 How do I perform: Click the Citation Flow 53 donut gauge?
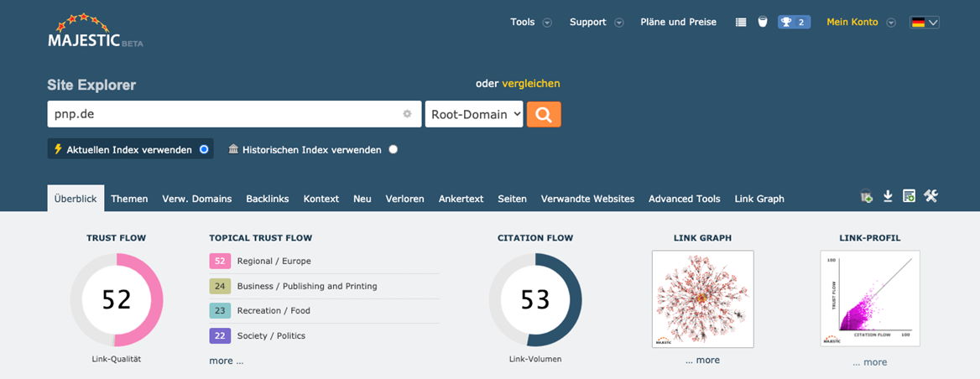pos(535,299)
